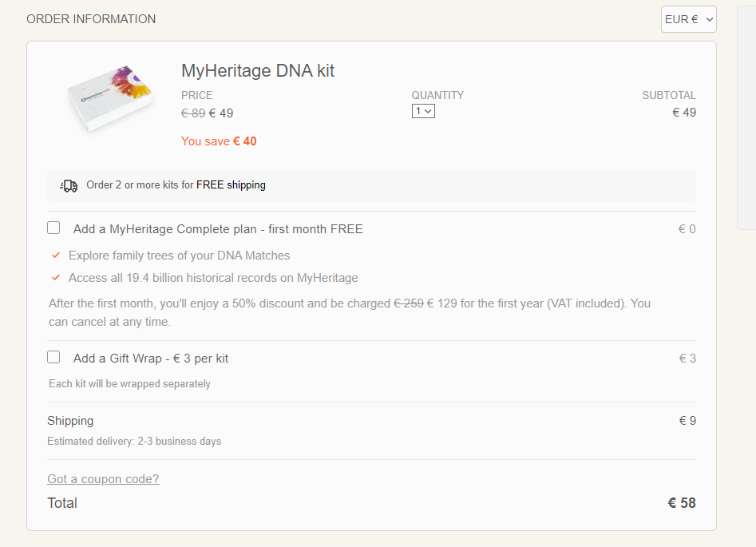Screen dimensions: 756x547
Task: Select the 'MyHeritage DNA kit' product title
Action: click(x=258, y=71)
